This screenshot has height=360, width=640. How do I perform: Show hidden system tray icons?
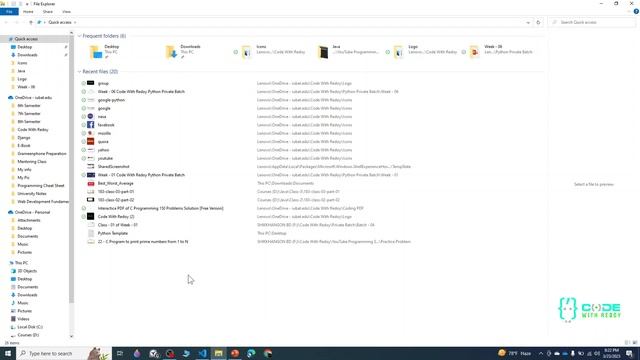coord(541,353)
